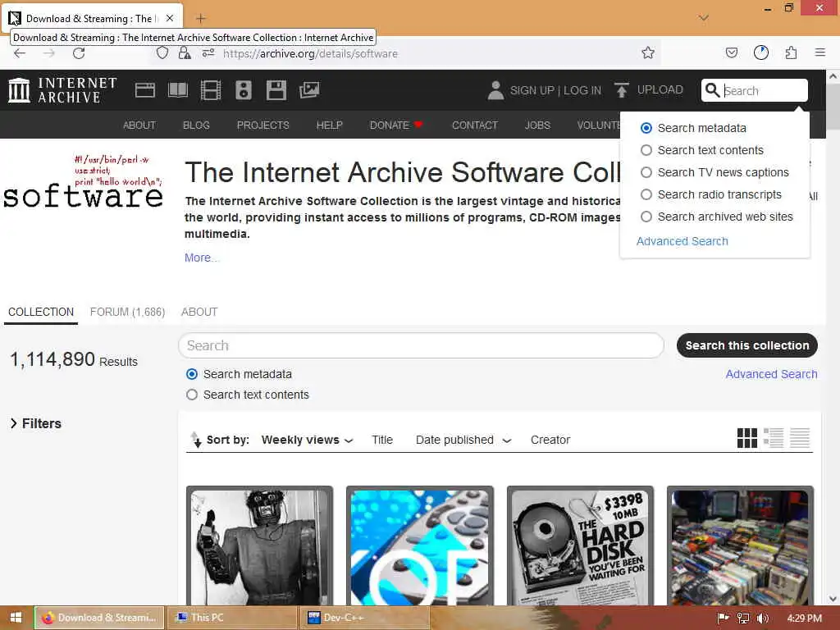Viewport: 840px width, 630px height.
Task: Open HELP in the navigation menu
Action: (x=330, y=125)
